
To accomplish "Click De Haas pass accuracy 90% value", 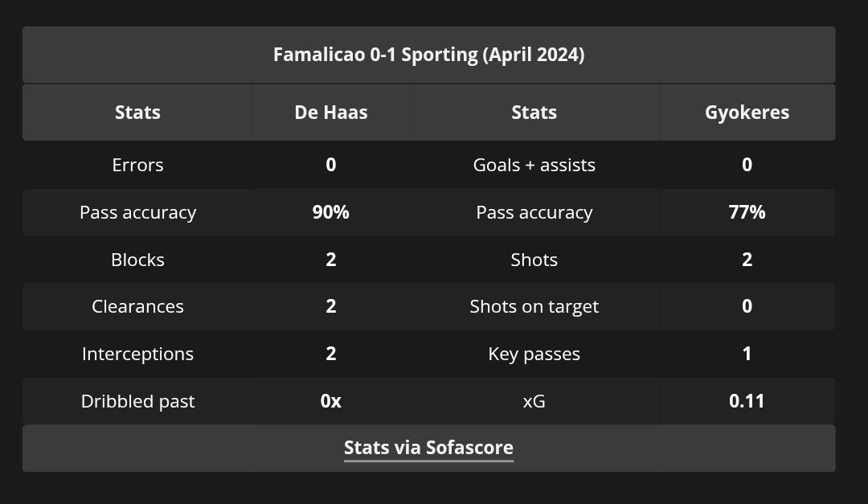I will [x=330, y=212].
